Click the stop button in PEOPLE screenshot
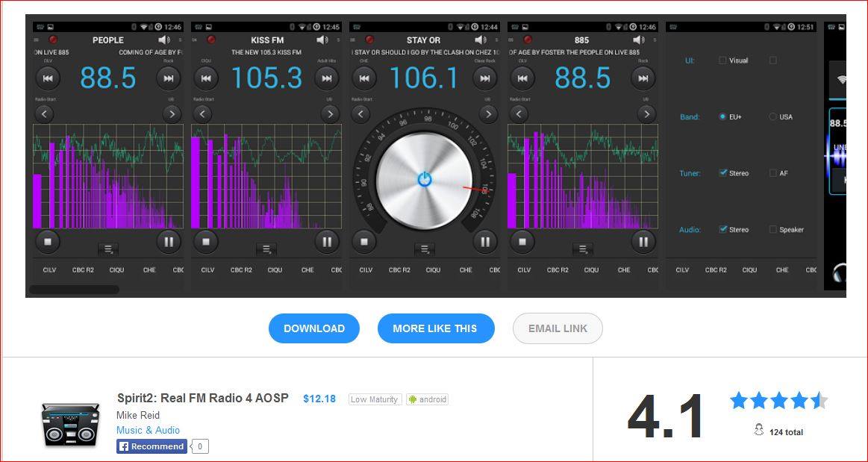 [x=48, y=241]
